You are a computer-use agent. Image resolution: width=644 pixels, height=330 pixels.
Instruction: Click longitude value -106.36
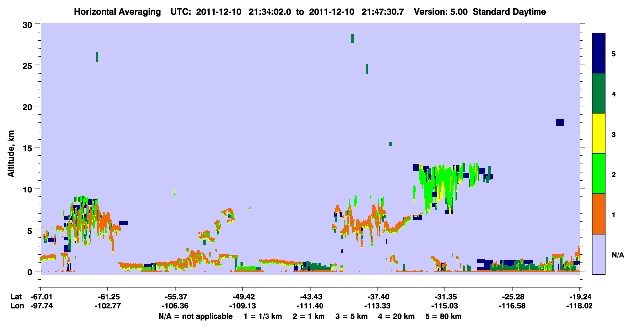coord(175,306)
